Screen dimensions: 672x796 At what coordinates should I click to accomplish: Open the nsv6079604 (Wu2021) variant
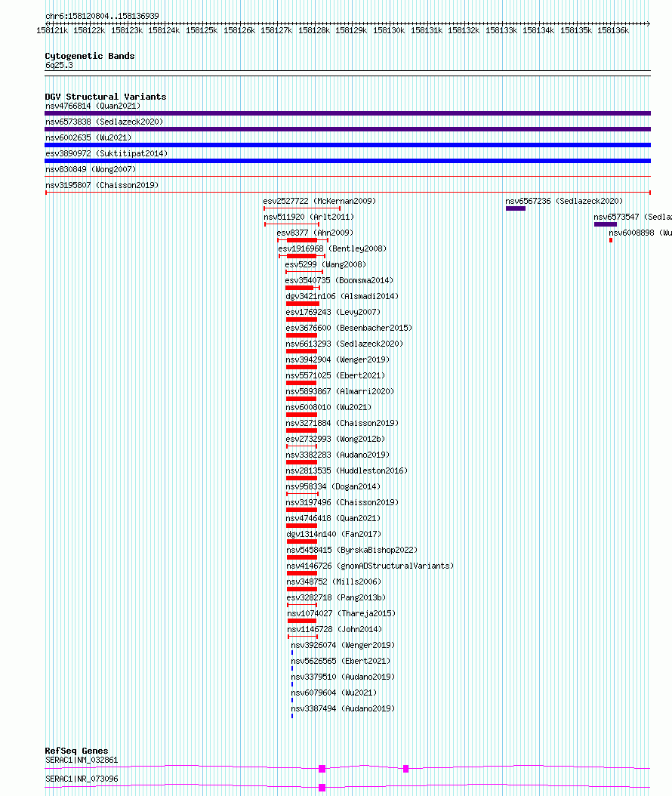coord(334,693)
